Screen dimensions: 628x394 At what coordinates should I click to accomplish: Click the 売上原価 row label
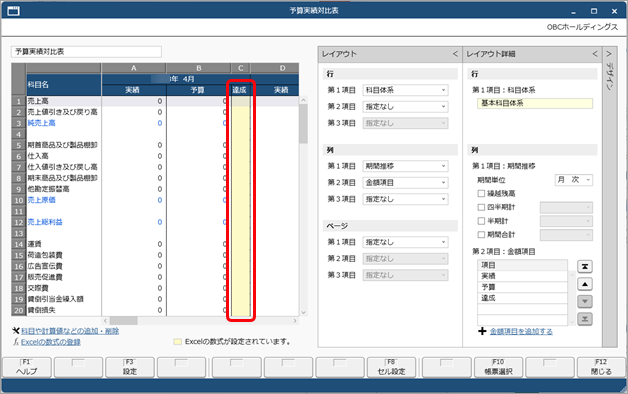coord(42,200)
